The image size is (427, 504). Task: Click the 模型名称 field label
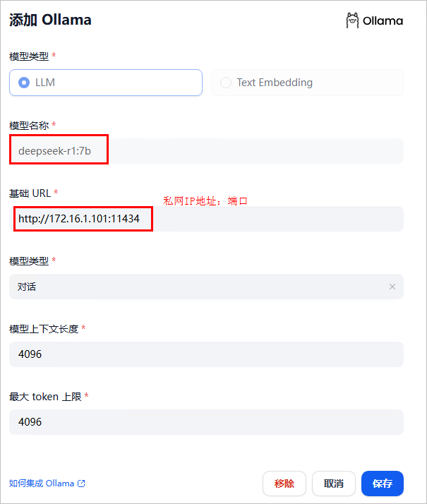29,125
